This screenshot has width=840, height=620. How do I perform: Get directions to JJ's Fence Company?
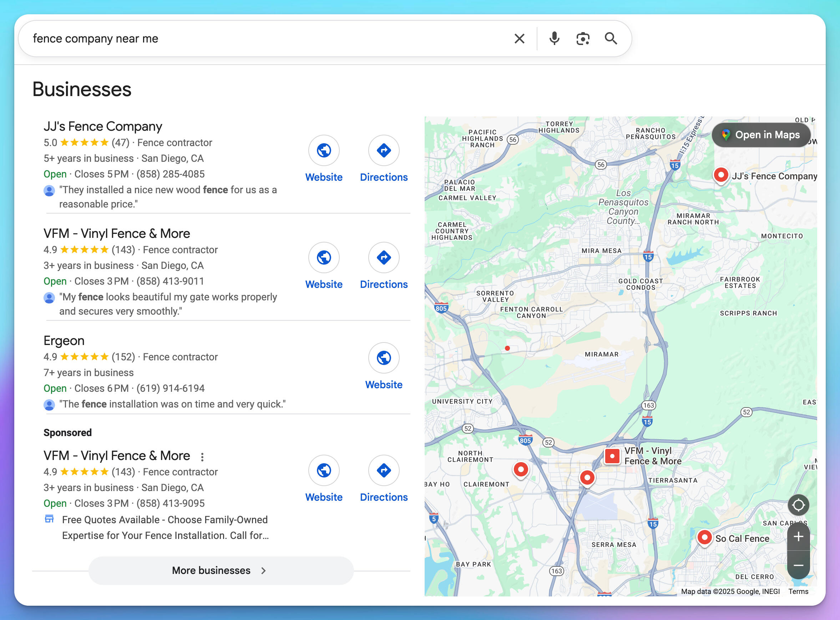click(x=383, y=150)
